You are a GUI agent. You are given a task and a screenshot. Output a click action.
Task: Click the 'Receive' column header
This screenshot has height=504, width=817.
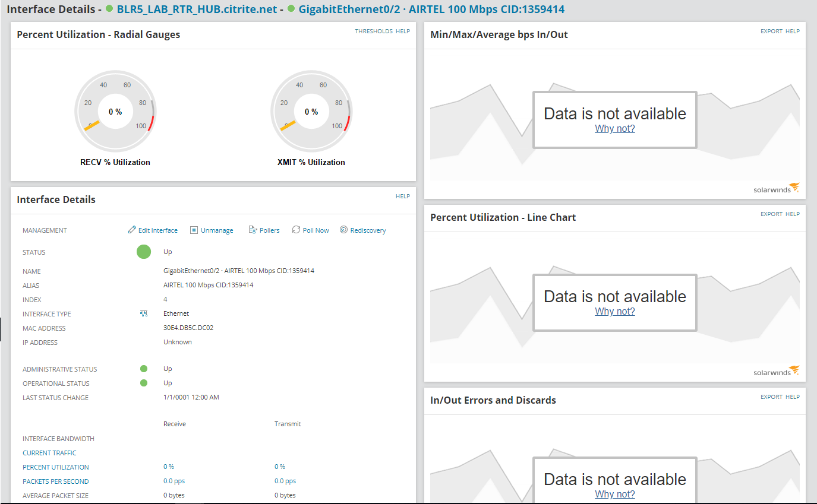175,424
